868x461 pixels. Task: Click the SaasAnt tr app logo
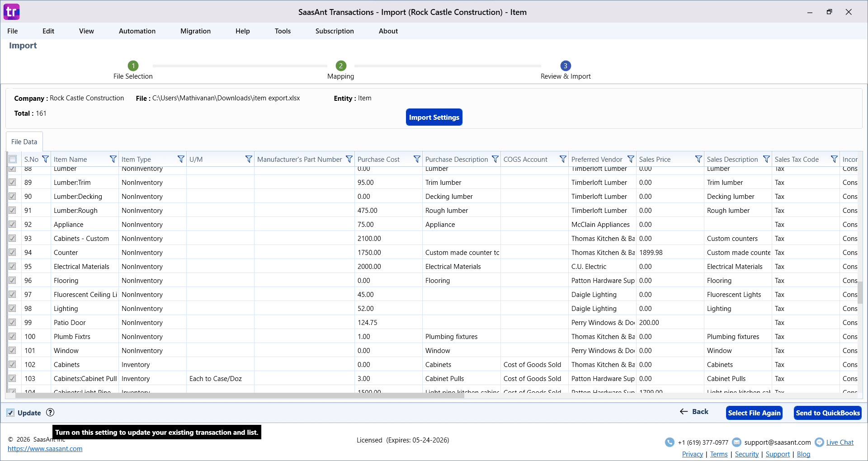[12, 12]
